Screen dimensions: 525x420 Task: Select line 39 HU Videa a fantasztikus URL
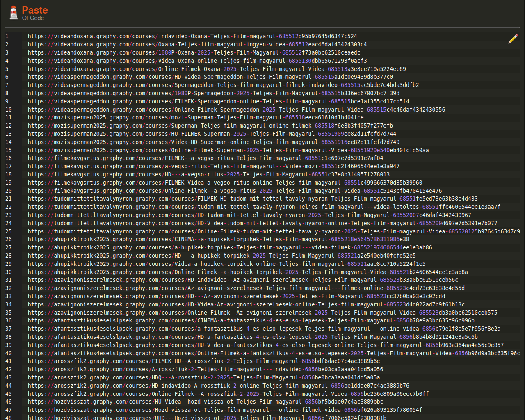click(x=266, y=345)
